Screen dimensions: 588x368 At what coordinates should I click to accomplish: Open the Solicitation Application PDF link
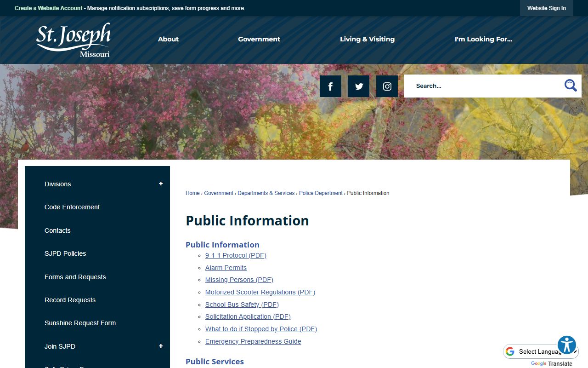click(248, 316)
